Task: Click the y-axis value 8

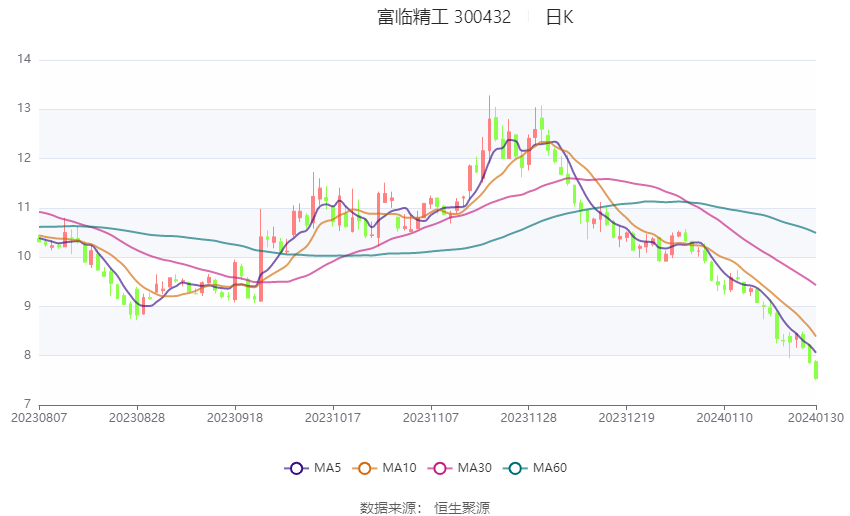Action: pyautogui.click(x=28, y=355)
